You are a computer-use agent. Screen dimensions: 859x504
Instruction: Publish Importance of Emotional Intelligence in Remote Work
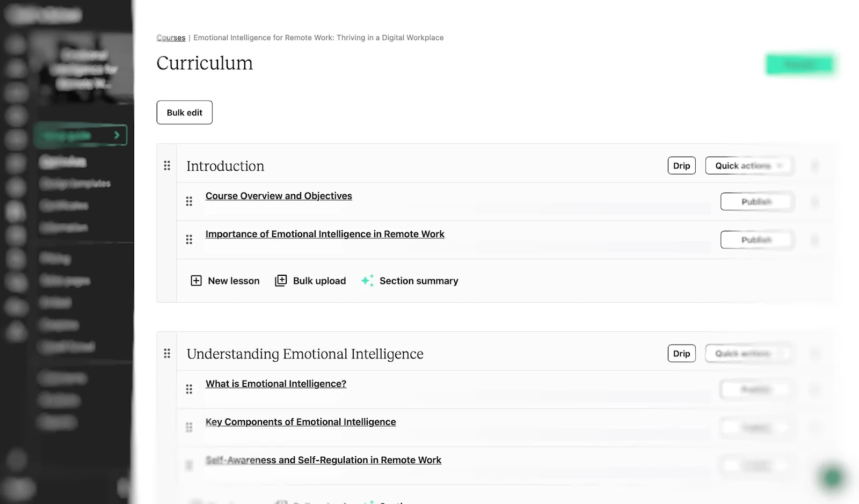click(756, 239)
